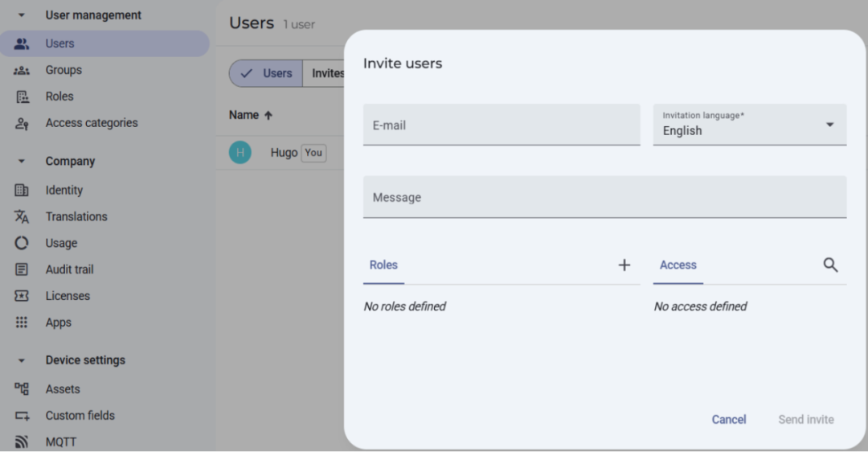Click into the E-mail field
868x452 pixels.
tap(502, 125)
